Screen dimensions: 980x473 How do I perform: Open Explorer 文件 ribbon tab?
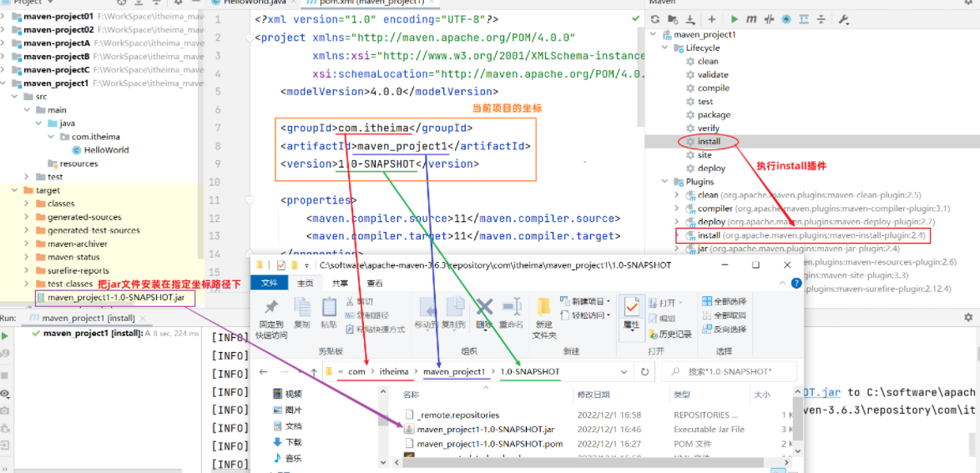coord(270,283)
